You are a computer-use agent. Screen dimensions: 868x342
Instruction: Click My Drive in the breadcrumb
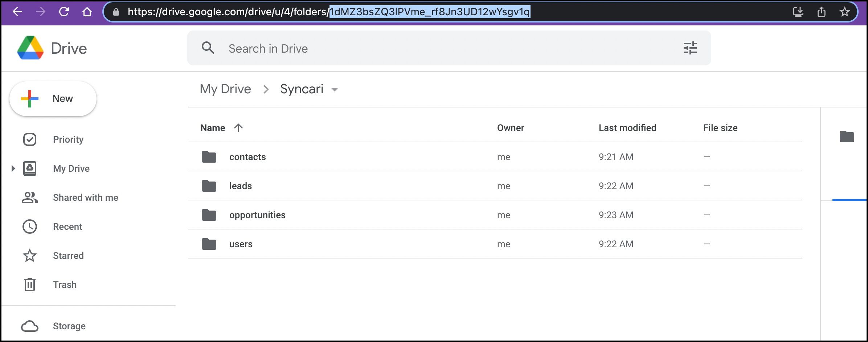[225, 89]
